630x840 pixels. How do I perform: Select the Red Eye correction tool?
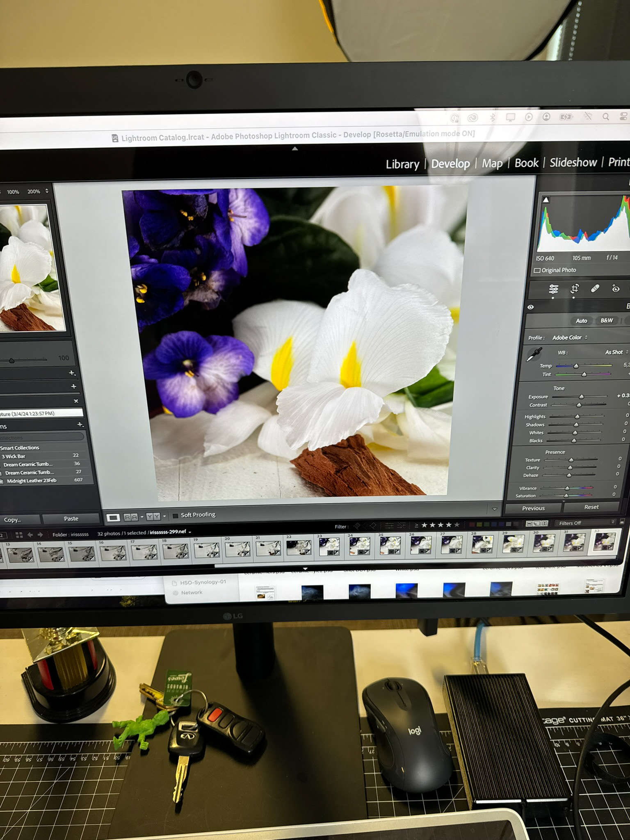(x=616, y=288)
